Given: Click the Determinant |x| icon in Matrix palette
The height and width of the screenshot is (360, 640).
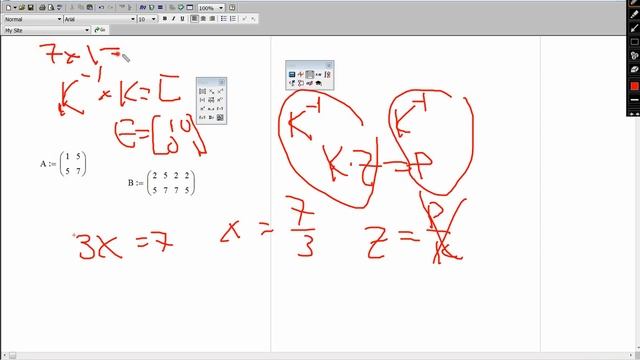Looking at the screenshot, I should pyautogui.click(x=202, y=100).
